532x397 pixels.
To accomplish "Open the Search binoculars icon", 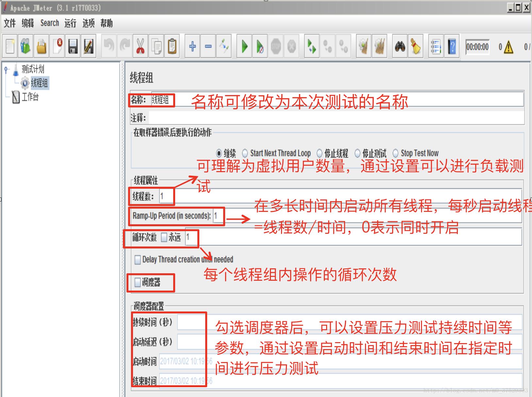I will [400, 46].
